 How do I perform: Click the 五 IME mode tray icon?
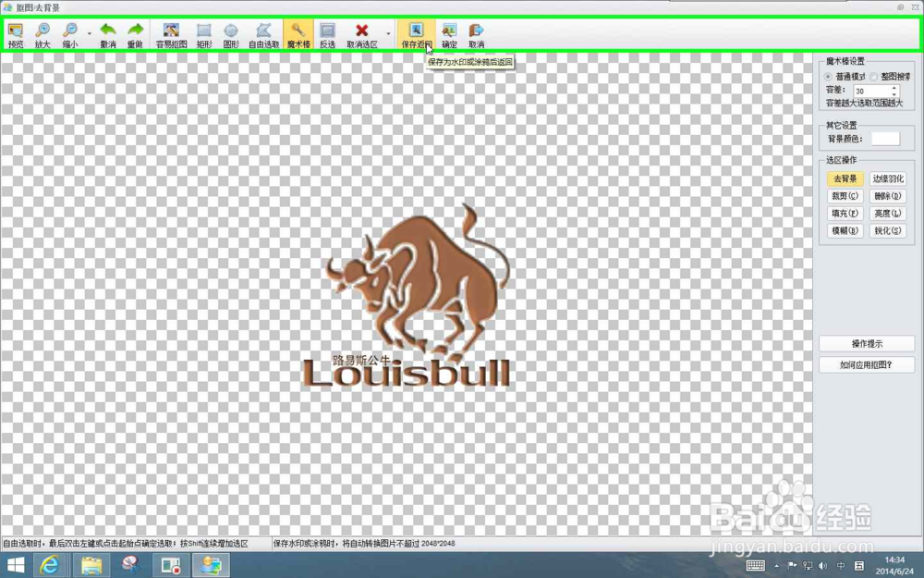point(858,566)
